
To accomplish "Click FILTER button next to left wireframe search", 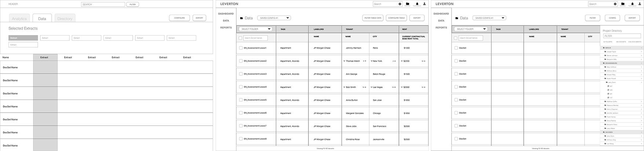I will click(133, 4).
